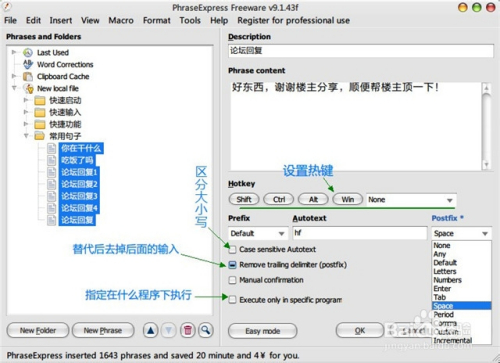Open the Postfix Space dropdown
Viewport: 500px width, 363px height.
point(461,233)
